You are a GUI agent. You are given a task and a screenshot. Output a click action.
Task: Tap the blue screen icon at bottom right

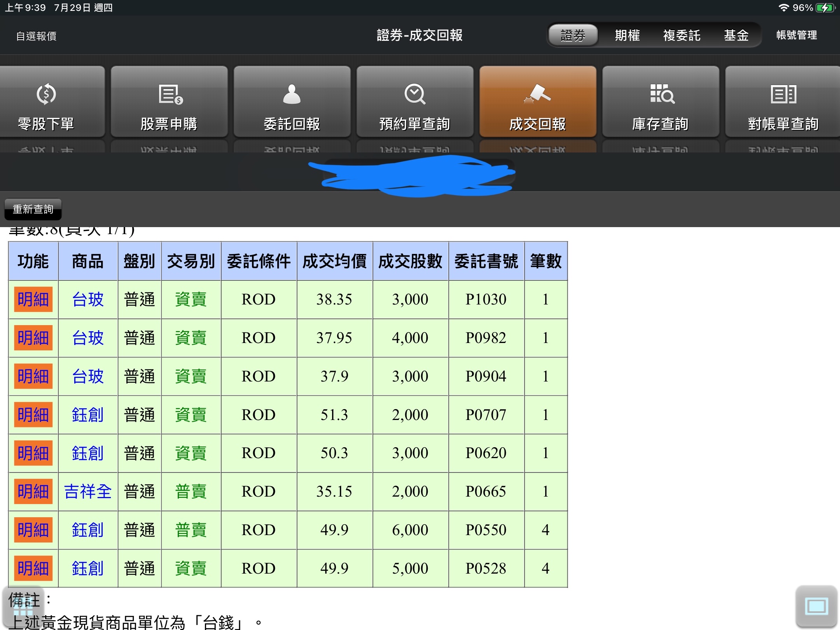tap(816, 606)
